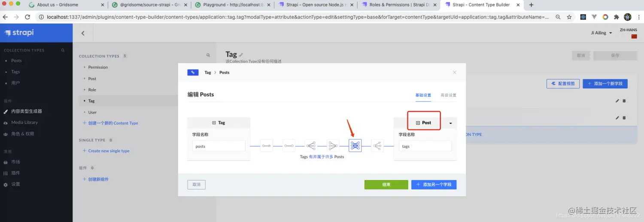Switch to About us - Gridsome tab
Image resolution: width=644 pixels, height=222 pixels.
[x=67, y=5]
